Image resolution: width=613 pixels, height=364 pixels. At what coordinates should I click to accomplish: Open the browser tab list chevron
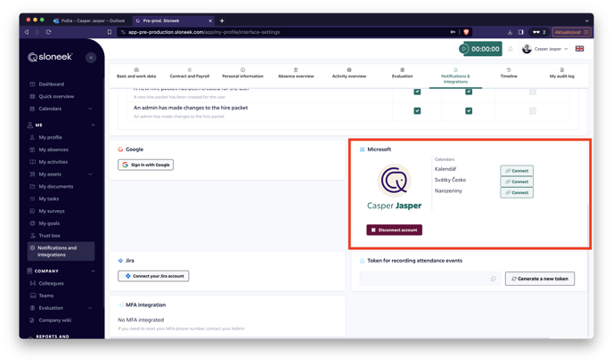click(x=586, y=20)
